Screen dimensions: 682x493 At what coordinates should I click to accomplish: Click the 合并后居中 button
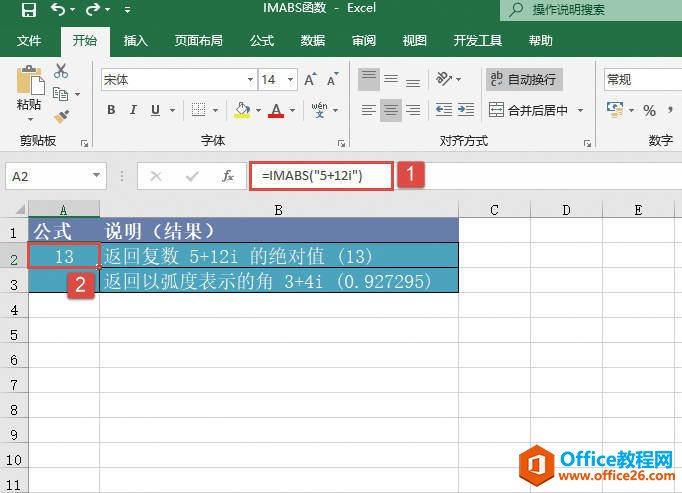pyautogui.click(x=528, y=110)
